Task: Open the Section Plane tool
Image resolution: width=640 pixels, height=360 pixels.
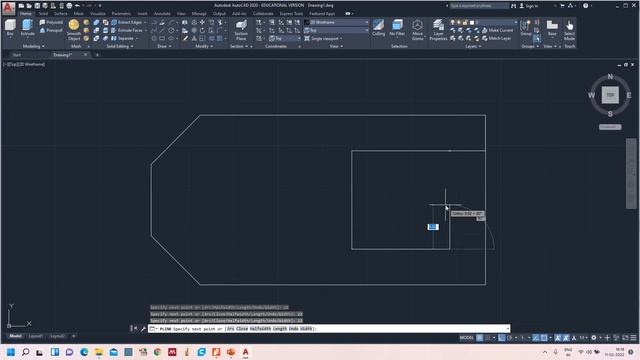Action: pyautogui.click(x=241, y=30)
